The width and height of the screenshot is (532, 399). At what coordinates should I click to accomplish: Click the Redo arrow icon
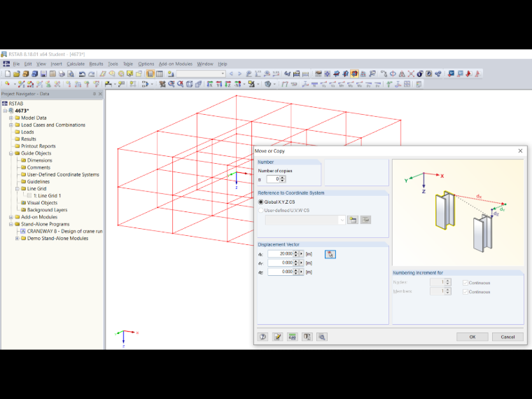pyautogui.click(x=91, y=73)
